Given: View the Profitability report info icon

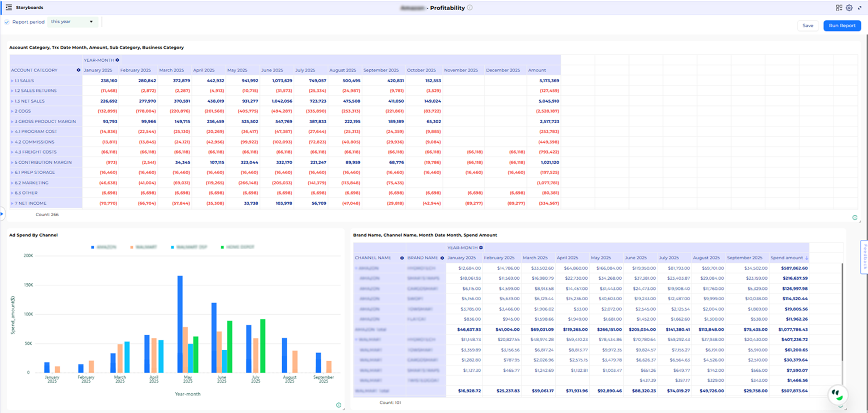Looking at the screenshot, I should [470, 7].
